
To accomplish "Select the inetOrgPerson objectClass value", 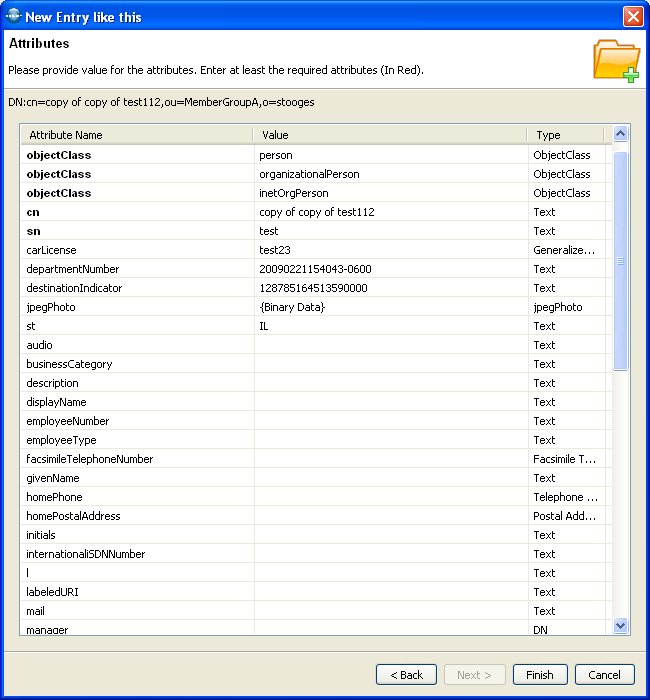I will [x=390, y=193].
